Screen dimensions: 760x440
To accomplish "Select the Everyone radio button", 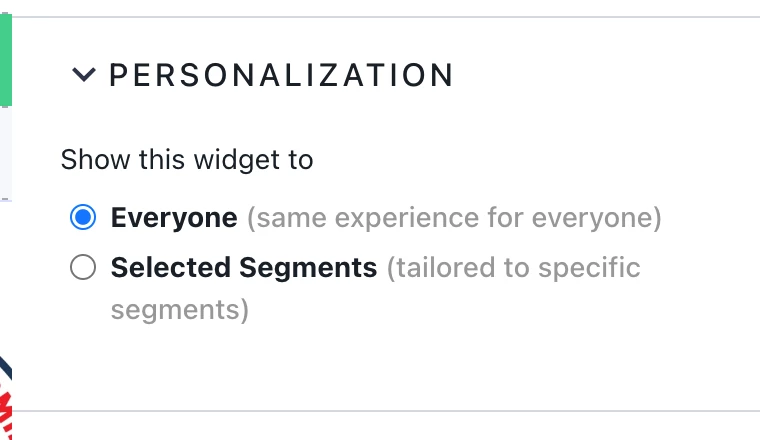I will tap(83, 217).
